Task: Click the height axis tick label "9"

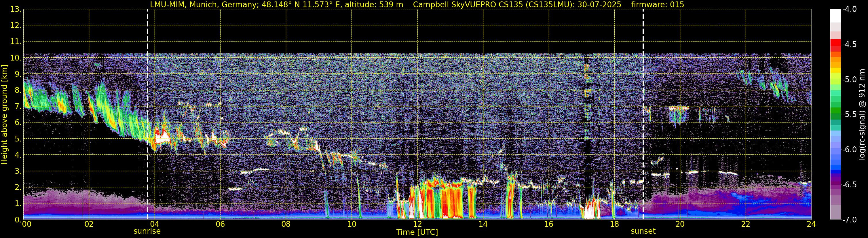Action: (18, 74)
